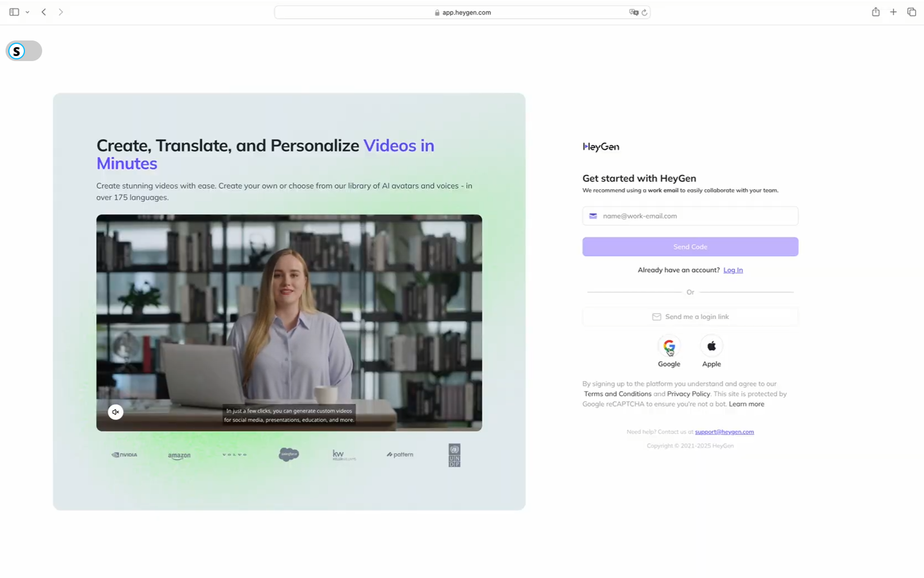This screenshot has width=924, height=578.
Task: Click the amazon logo
Action: tap(179, 455)
